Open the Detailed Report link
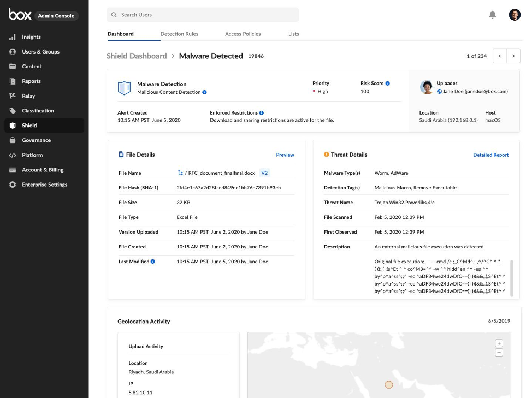Image resolution: width=532 pixels, height=398 pixels. (x=490, y=155)
